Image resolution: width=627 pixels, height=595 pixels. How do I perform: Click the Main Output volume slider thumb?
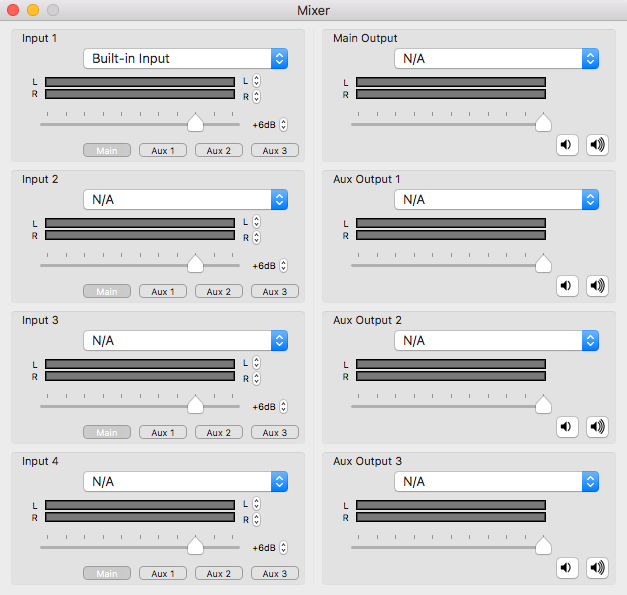point(543,122)
